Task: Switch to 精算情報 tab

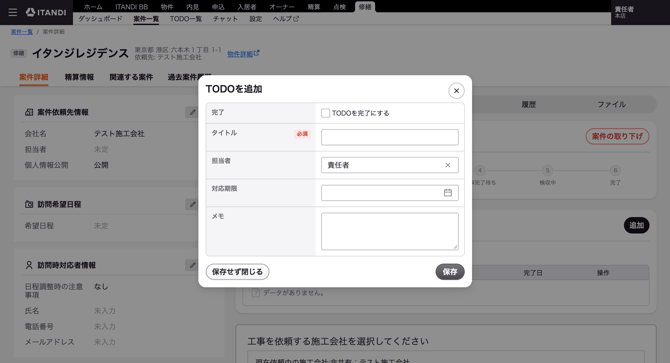Action: click(x=79, y=77)
